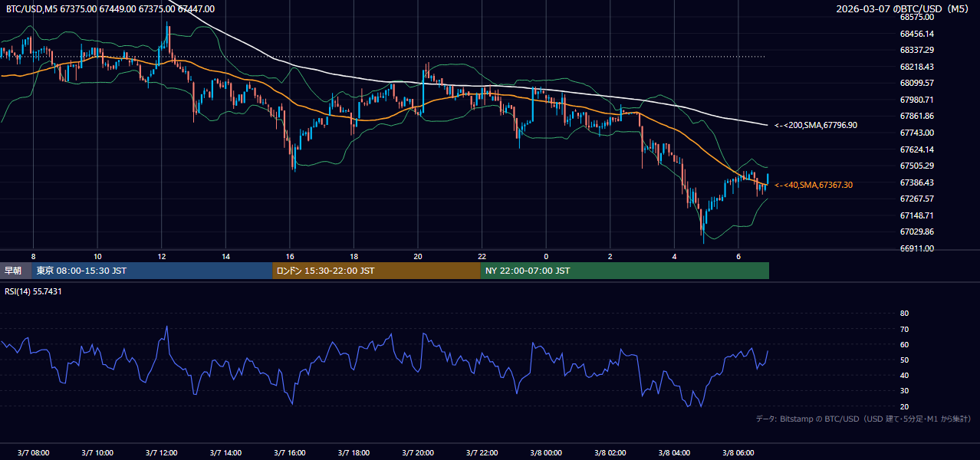This screenshot has height=460, width=980.
Task: Click hour tick 18 under the price chart
Action: (x=354, y=256)
